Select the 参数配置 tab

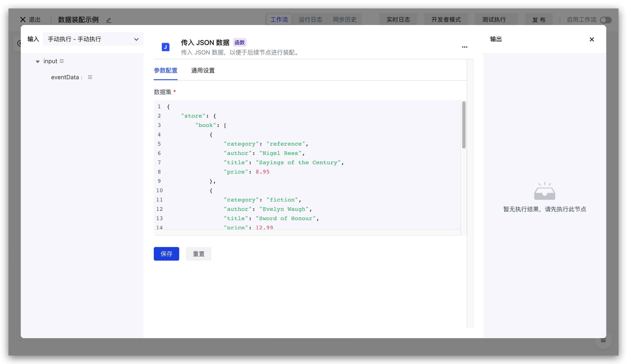pos(165,71)
